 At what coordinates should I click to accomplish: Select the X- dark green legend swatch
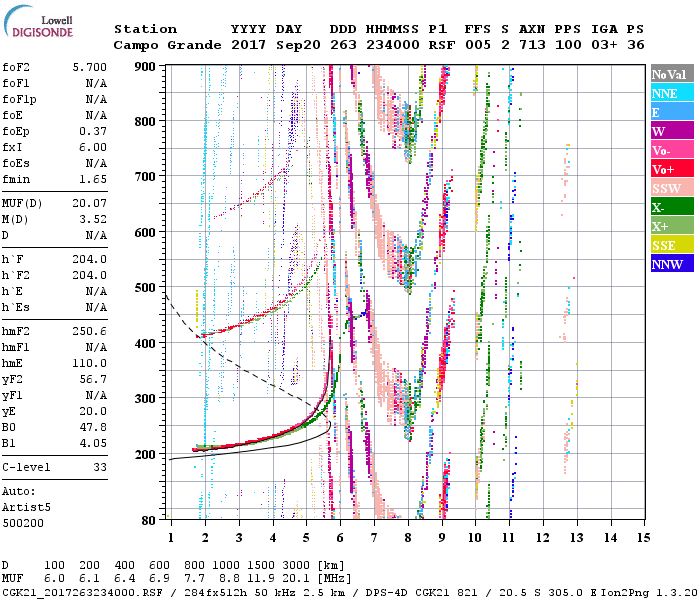pyautogui.click(x=672, y=207)
